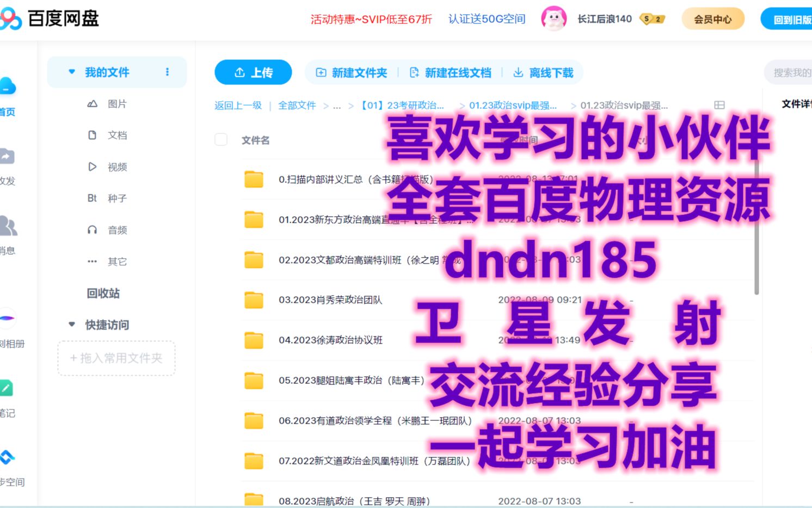Open 认证送50G空间 link

(487, 19)
